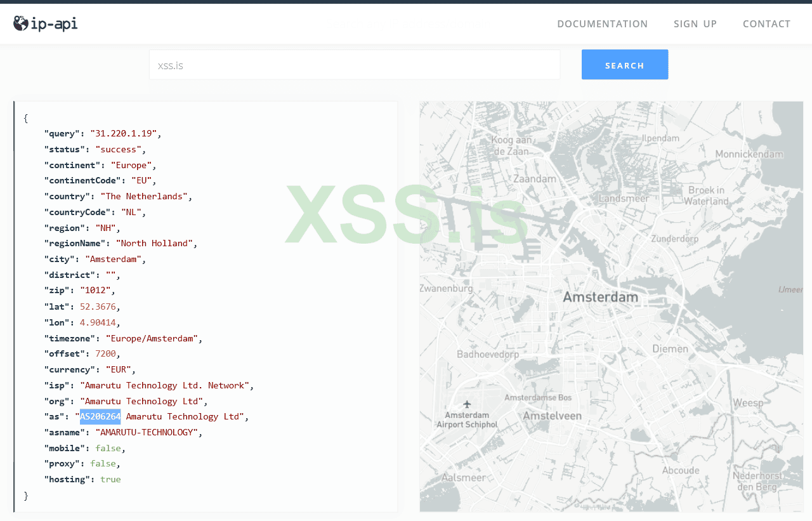This screenshot has width=812, height=521.
Task: Click the asname value "AMARUTU-TECHNOLOGY"
Action: [x=147, y=432]
